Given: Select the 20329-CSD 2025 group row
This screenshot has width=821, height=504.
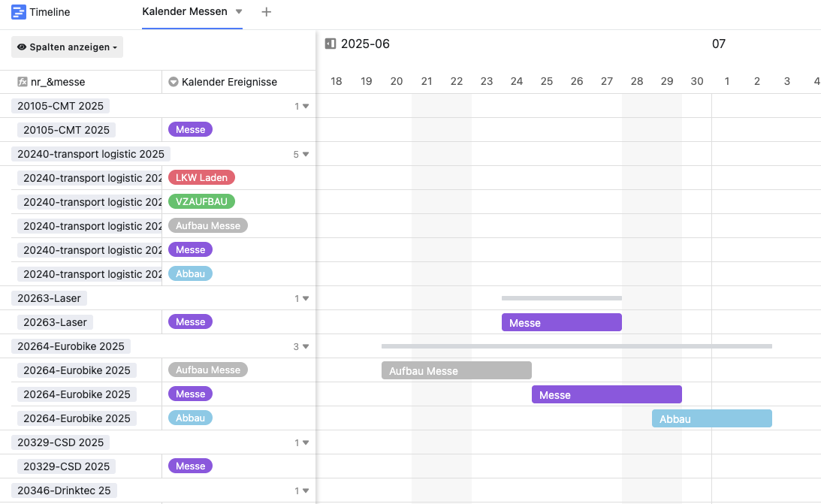Looking at the screenshot, I should pyautogui.click(x=158, y=442).
